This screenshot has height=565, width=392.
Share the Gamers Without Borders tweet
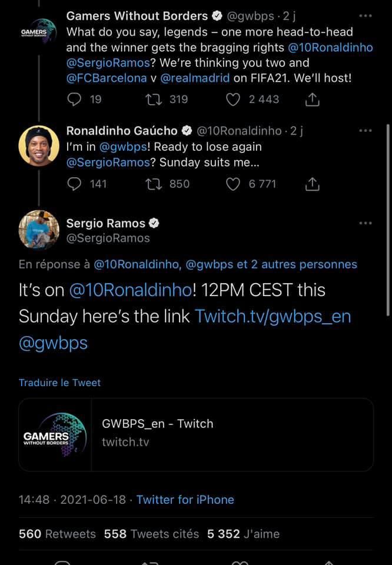click(x=312, y=100)
